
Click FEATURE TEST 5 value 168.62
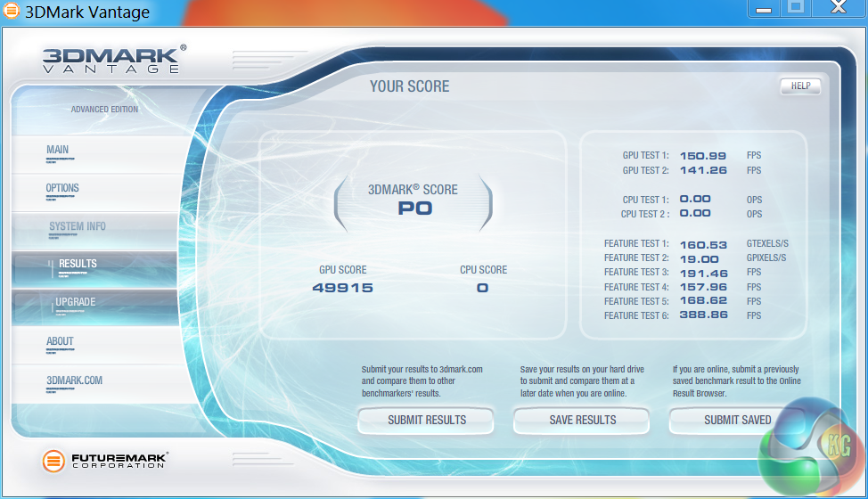click(x=704, y=301)
